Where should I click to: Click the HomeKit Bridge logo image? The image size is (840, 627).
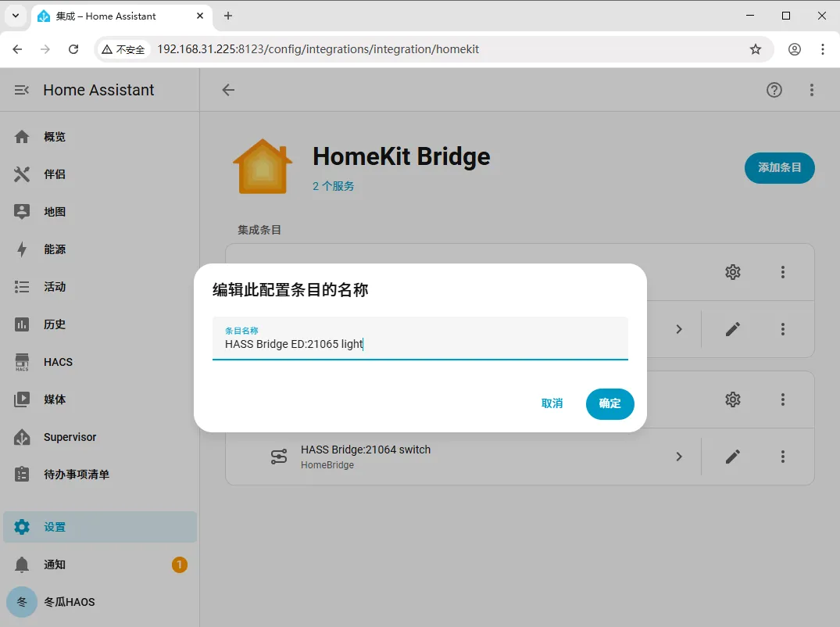point(263,166)
